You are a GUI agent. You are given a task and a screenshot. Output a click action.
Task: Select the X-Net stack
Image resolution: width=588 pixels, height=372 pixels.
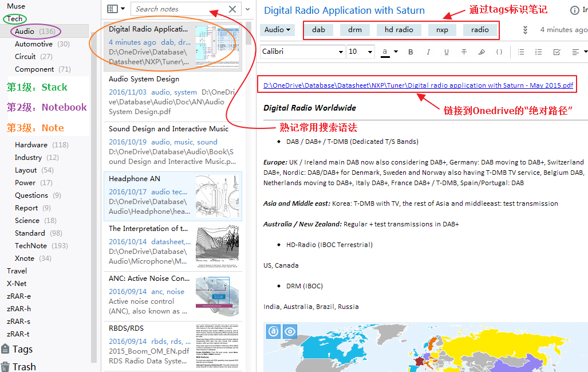point(17,283)
